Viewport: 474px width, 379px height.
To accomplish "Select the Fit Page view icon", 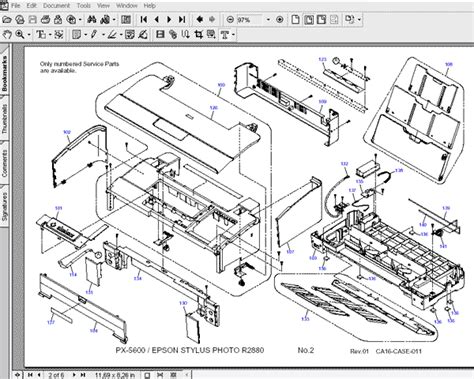I will [x=309, y=20].
